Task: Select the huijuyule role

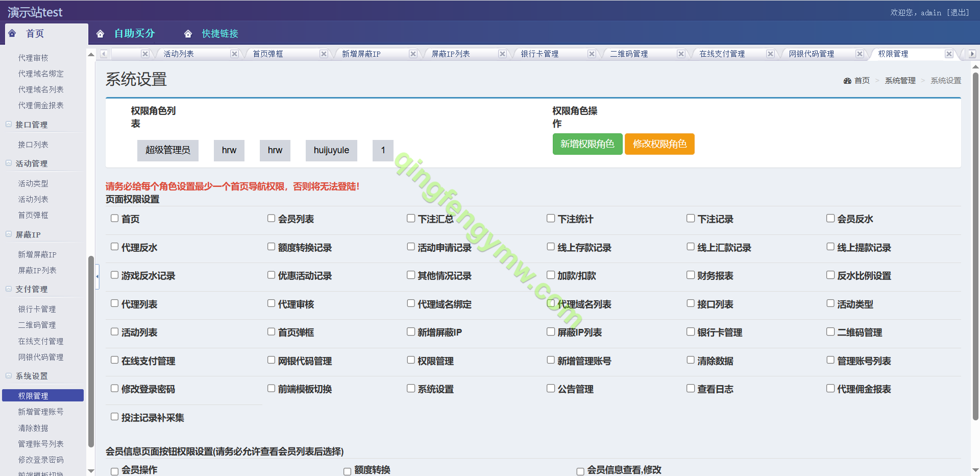Action: 331,150
